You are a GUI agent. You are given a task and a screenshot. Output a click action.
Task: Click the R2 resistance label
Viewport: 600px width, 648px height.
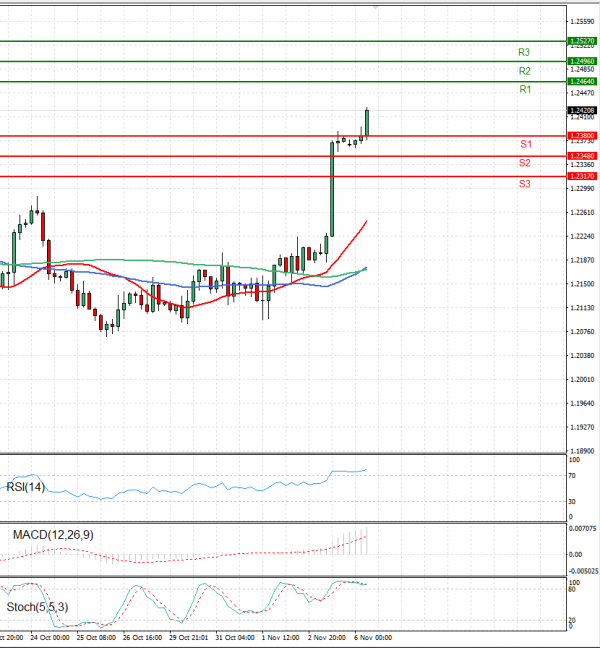tap(524, 71)
